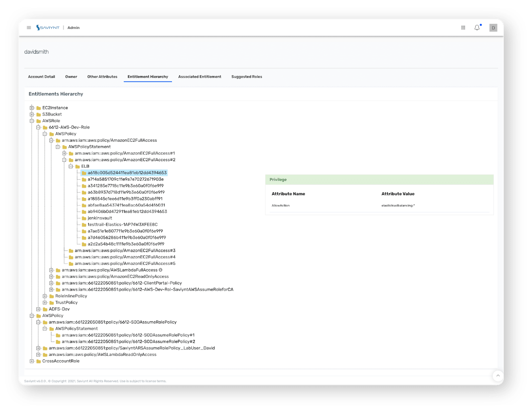Click the folder icon next to jenkinsvault
This screenshot has width=532, height=413.
pos(83,218)
